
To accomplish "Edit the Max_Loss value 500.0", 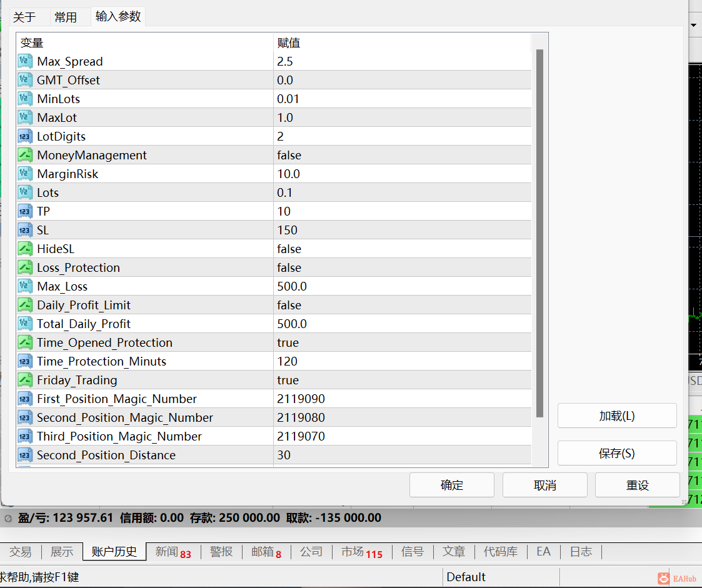I will click(x=403, y=286).
